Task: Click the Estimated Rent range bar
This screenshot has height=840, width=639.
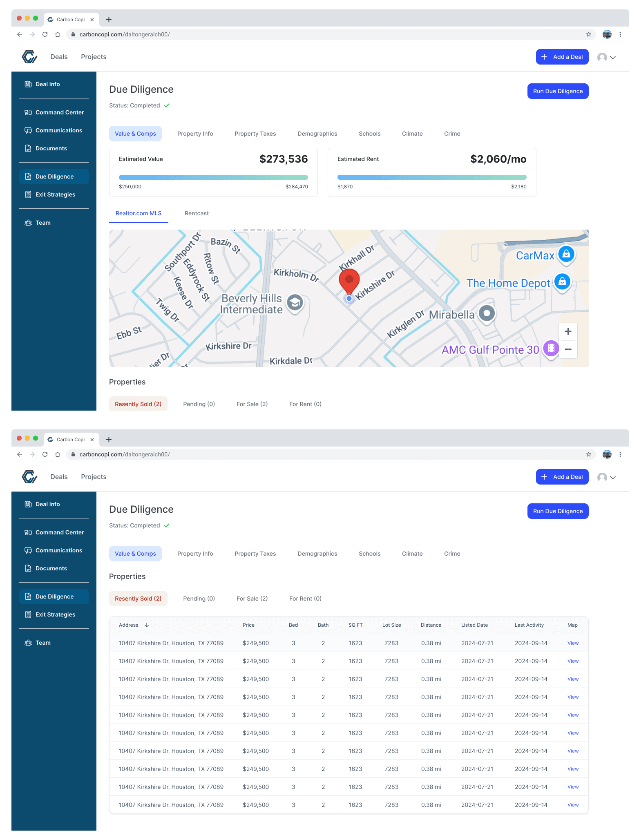Action: 432,177
